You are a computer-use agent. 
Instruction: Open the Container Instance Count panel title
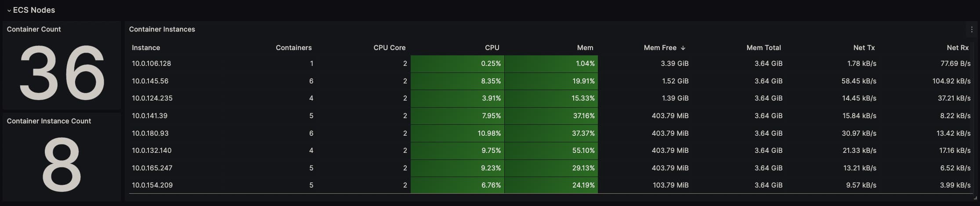click(x=49, y=121)
